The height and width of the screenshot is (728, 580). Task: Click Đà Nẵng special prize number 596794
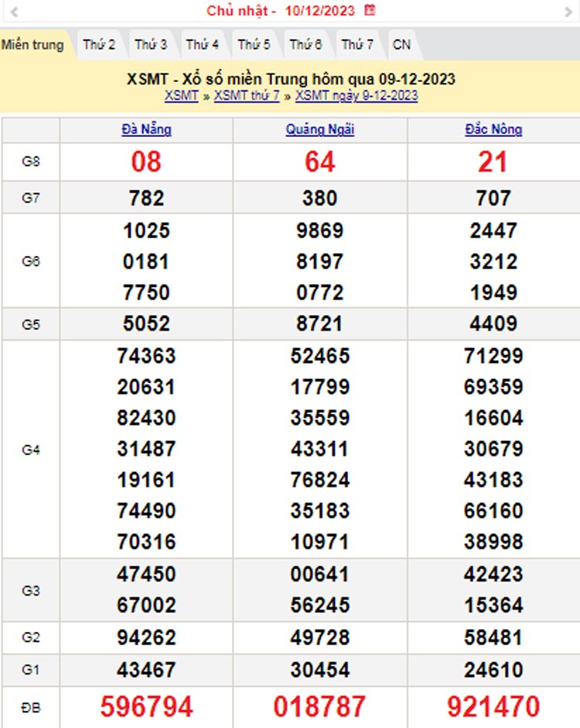pyautogui.click(x=146, y=706)
